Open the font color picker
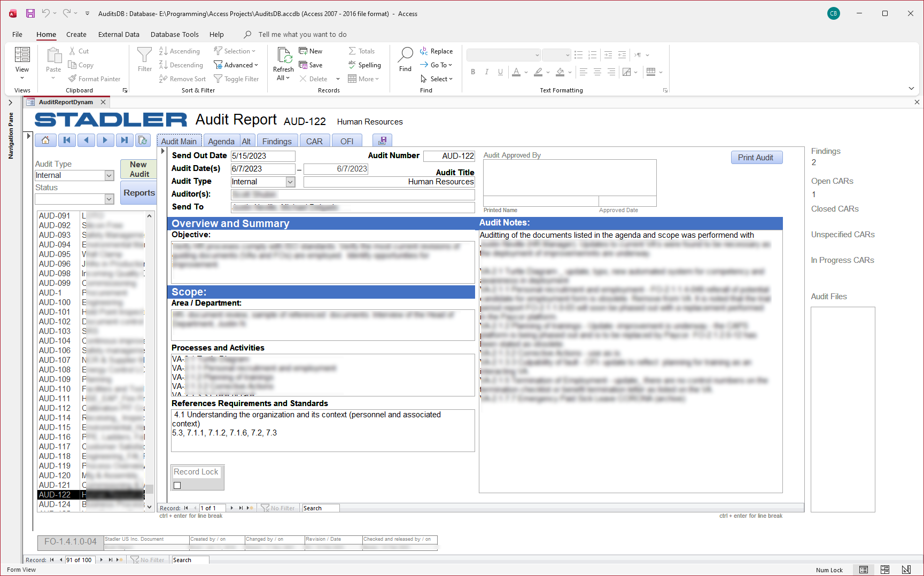The width and height of the screenshot is (924, 576). [x=526, y=72]
